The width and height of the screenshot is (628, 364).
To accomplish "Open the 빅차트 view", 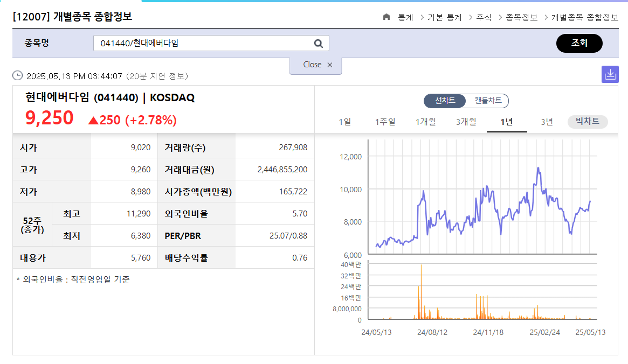I will (587, 121).
